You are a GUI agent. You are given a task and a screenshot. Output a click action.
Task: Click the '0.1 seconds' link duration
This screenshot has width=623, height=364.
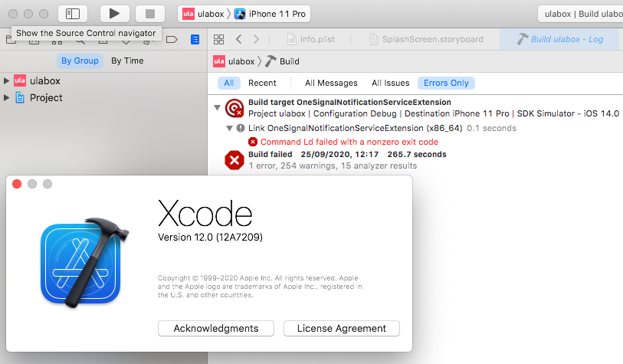[x=491, y=128]
